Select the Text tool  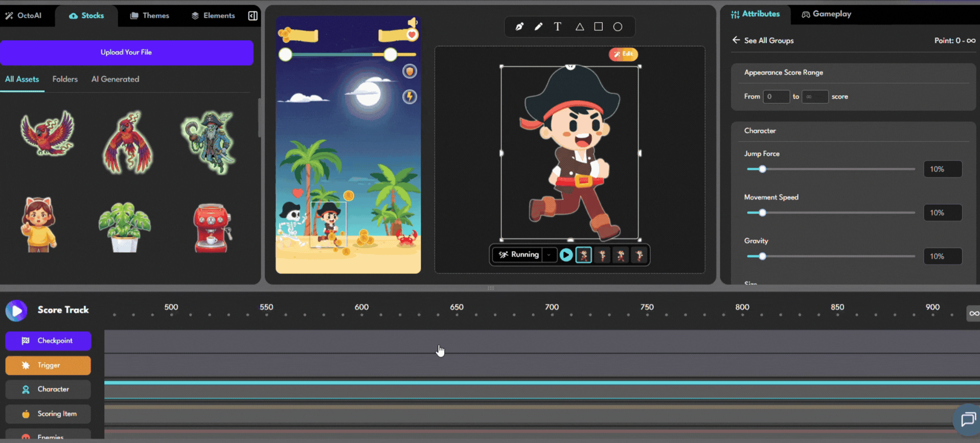tap(558, 27)
